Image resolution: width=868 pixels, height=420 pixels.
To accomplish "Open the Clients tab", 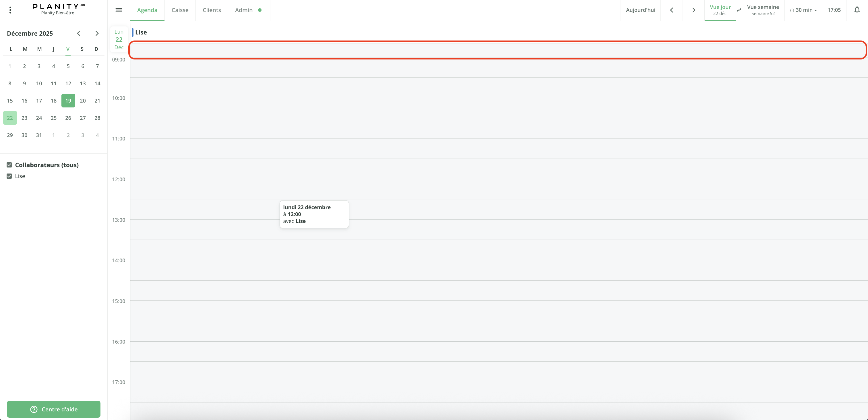I will coord(212,10).
